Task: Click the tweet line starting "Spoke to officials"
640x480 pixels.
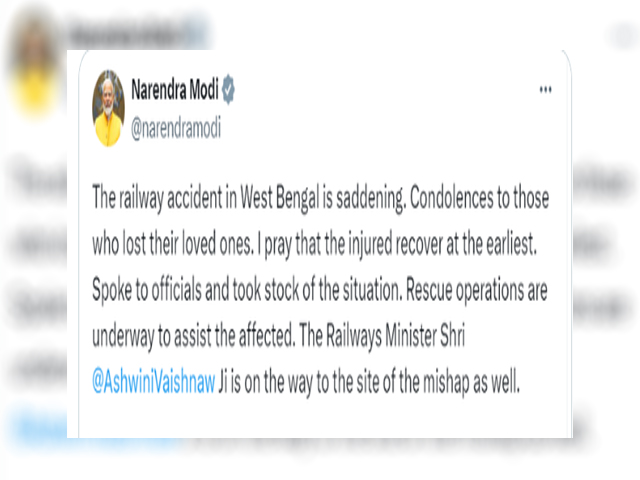Action: [320, 290]
